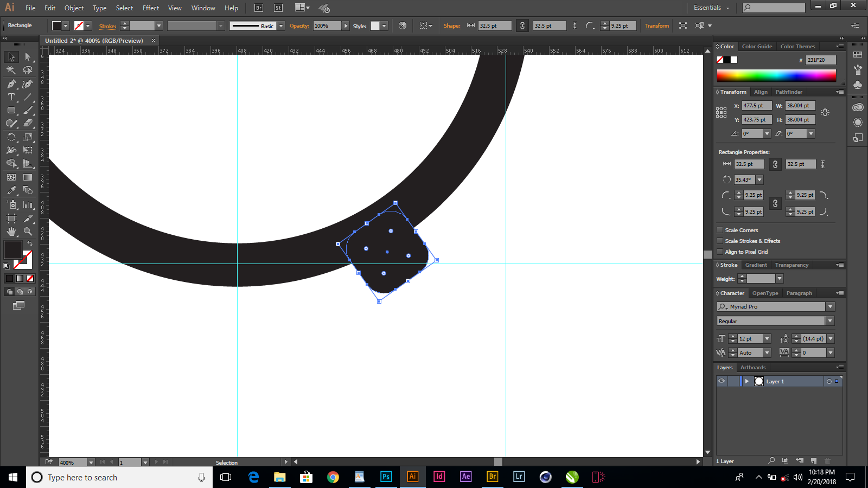Select the Zoom tool magnifier
868x488 pixels.
click(x=28, y=232)
